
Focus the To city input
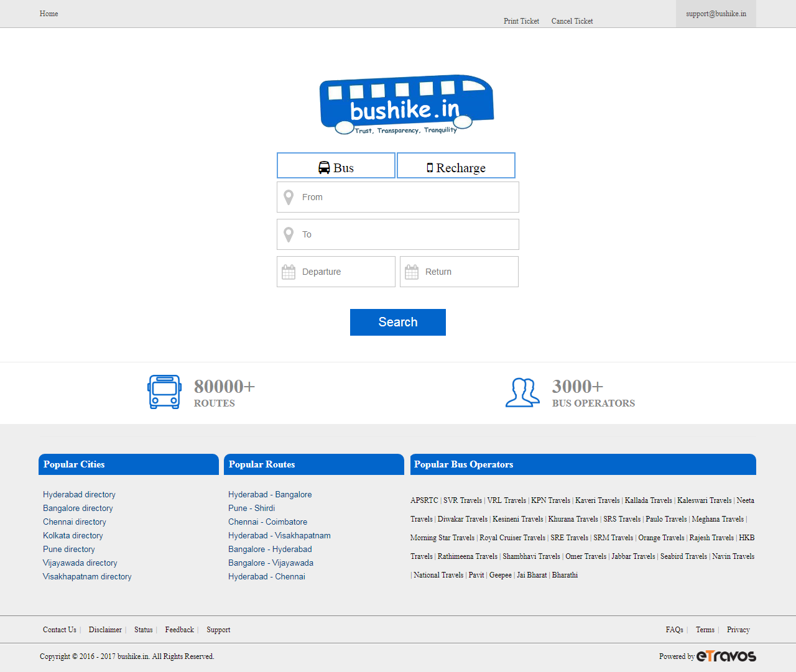coord(398,234)
